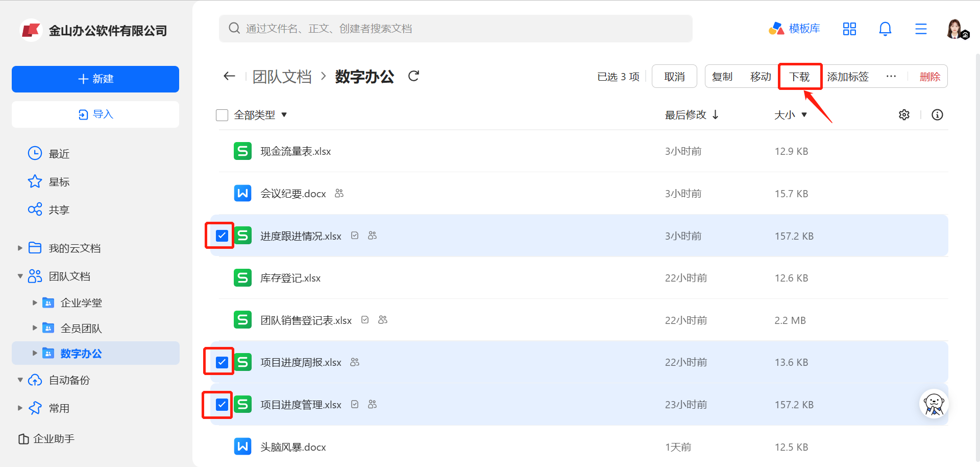Open the assistant robot floating icon

pyautogui.click(x=934, y=404)
